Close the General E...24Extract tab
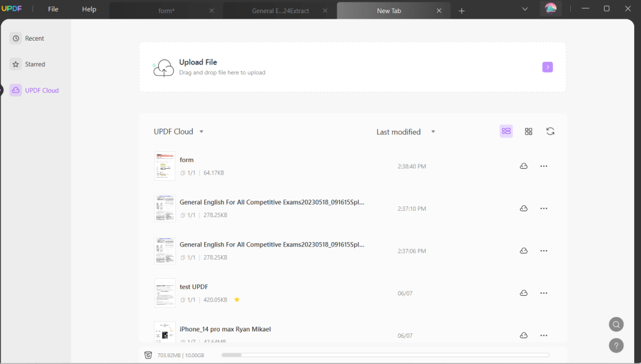This screenshot has height=364, width=641. click(x=325, y=11)
